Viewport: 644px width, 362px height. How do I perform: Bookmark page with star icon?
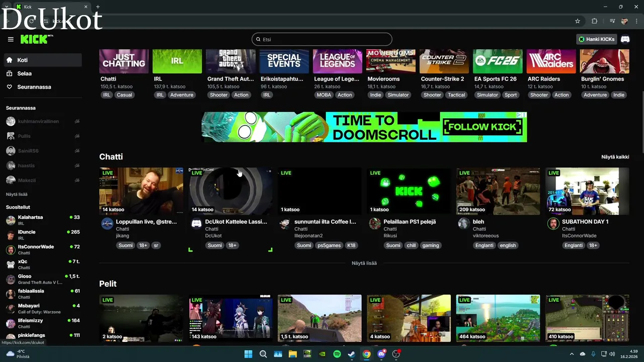tap(578, 21)
